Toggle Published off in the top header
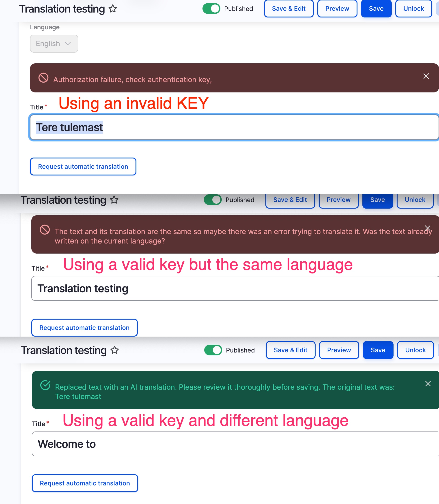This screenshot has height=504, width=439. click(211, 9)
